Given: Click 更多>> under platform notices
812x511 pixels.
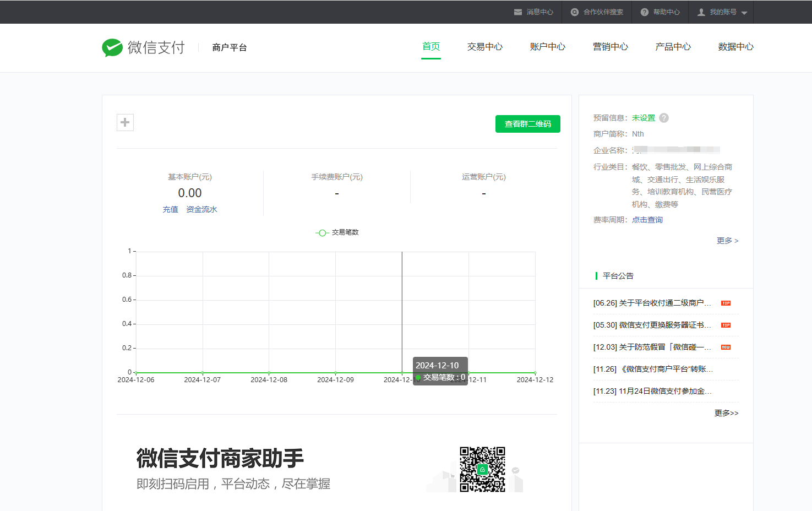Looking at the screenshot, I should 727,413.
